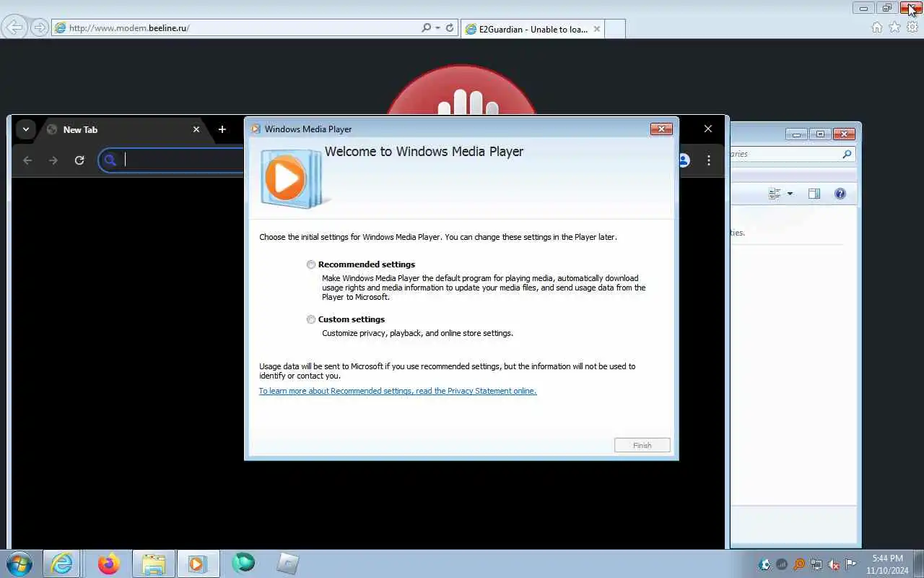Open Windows Explorer from the taskbar
This screenshot has height=578, width=924.
(154, 564)
